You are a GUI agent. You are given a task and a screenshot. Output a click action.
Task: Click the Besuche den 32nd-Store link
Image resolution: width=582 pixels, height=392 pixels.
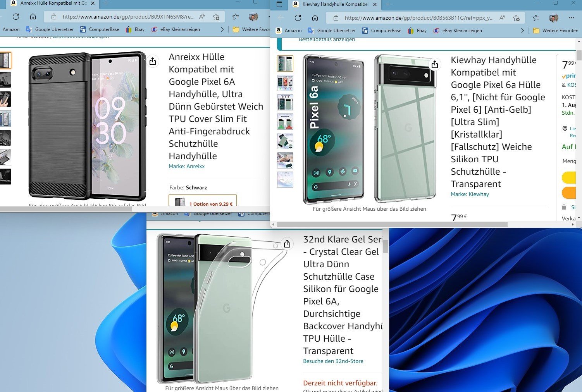coord(333,361)
